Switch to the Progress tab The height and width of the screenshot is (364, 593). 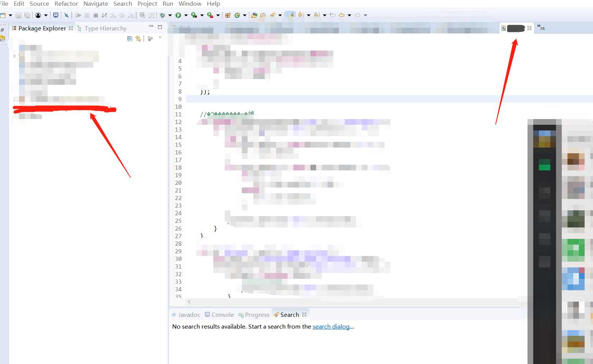(254, 315)
